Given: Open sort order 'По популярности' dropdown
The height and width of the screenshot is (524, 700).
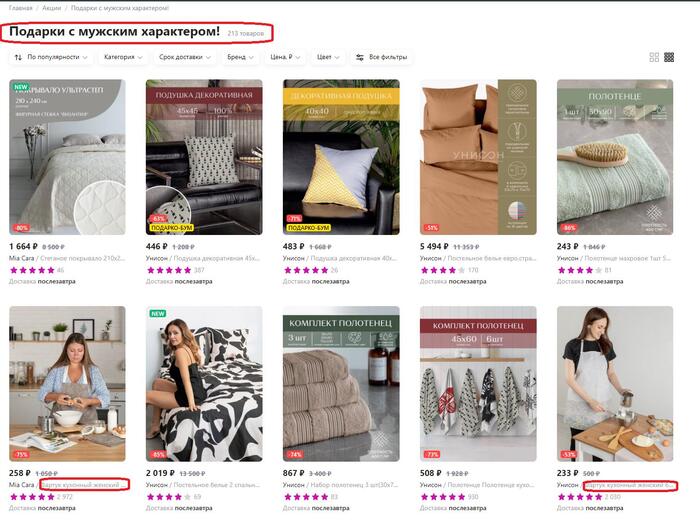Looking at the screenshot, I should 51,57.
